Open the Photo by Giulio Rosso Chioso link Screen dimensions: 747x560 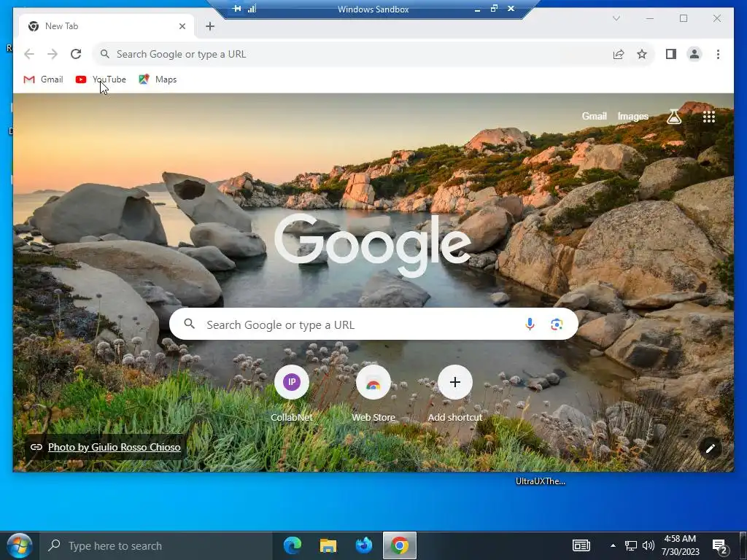[x=114, y=447]
